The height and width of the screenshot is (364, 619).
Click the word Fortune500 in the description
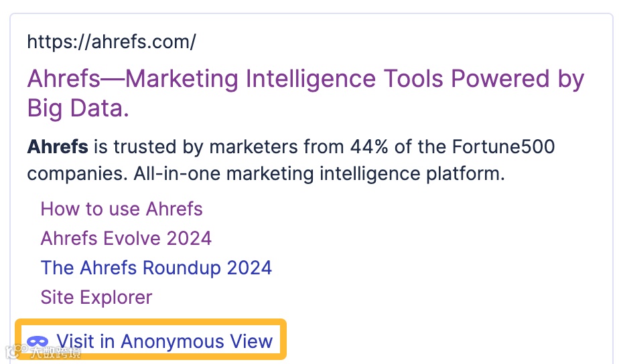(x=503, y=147)
